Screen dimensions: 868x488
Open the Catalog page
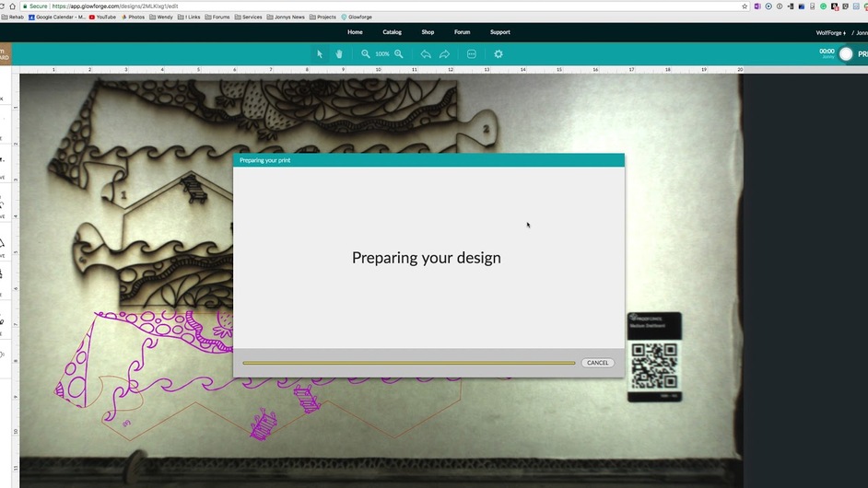(392, 32)
